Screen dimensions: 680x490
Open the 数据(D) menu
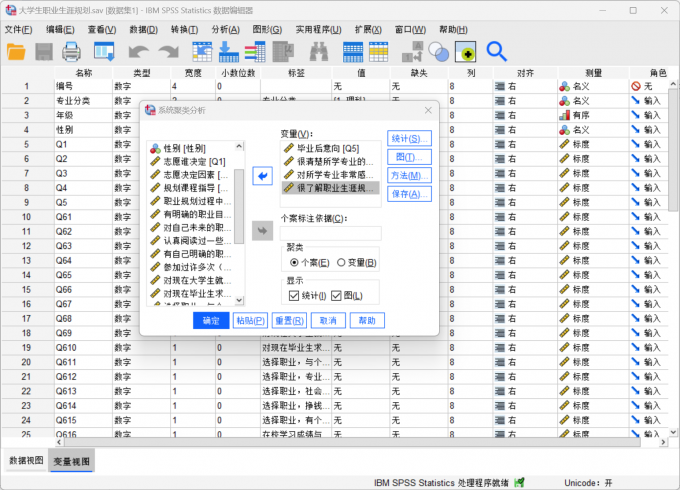144,29
